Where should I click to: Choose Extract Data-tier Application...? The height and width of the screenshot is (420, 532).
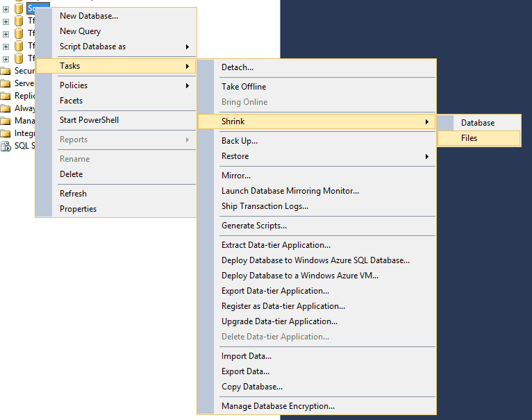click(317, 245)
